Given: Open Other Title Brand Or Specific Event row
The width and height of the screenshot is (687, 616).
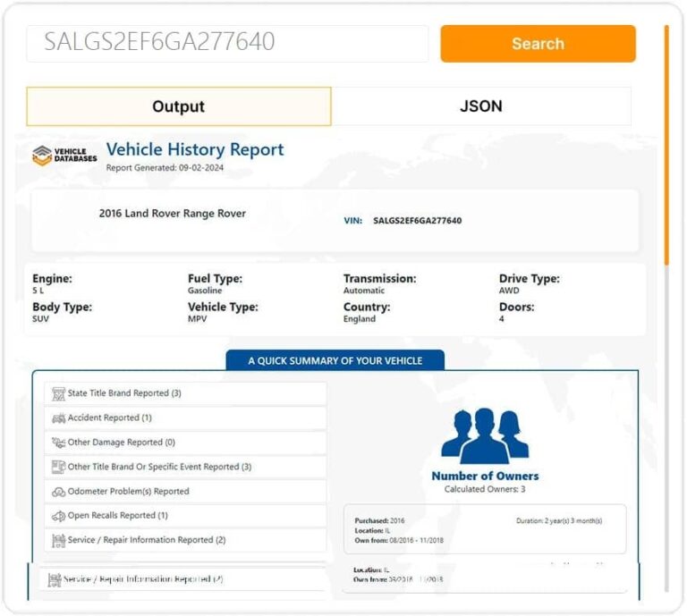Looking at the screenshot, I should (x=185, y=467).
